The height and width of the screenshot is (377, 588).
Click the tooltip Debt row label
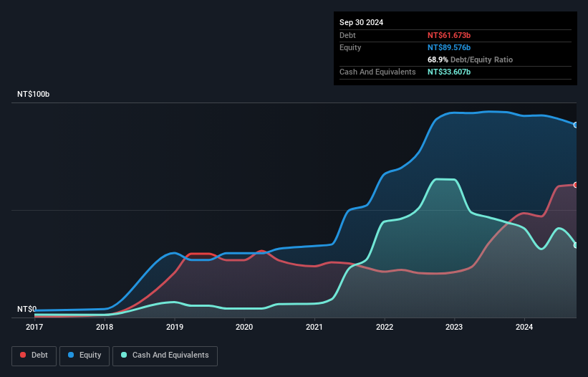point(347,35)
